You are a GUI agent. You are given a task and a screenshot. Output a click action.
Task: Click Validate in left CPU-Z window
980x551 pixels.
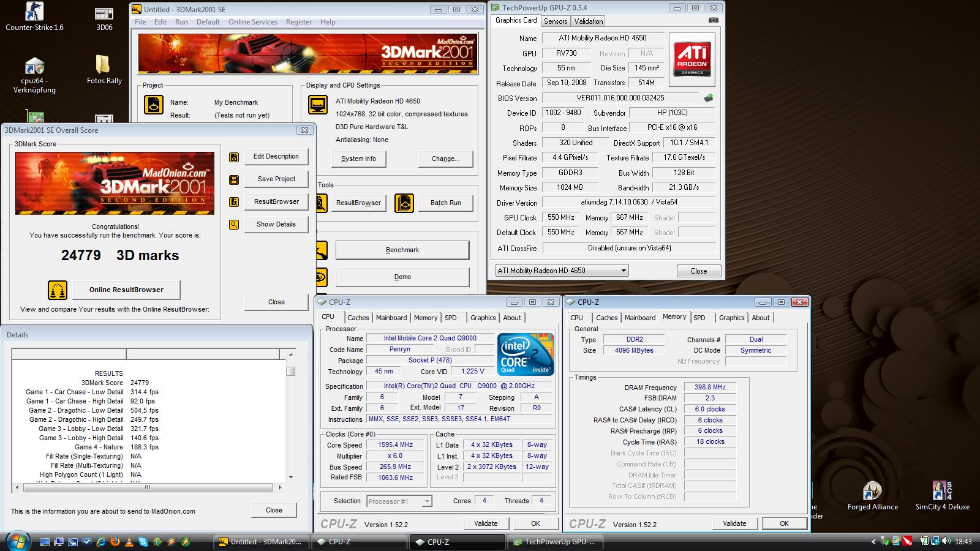(486, 523)
